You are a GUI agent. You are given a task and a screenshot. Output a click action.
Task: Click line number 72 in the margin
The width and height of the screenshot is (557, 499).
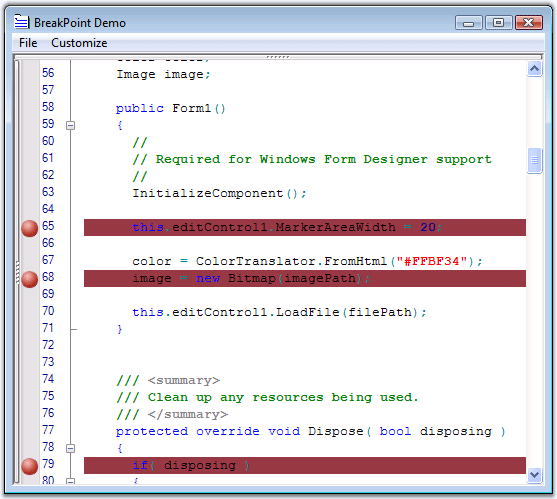(x=48, y=345)
